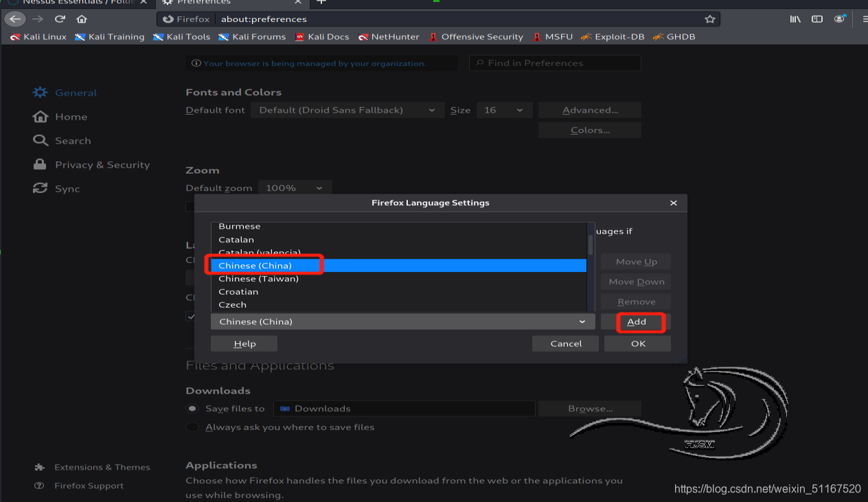Click the Advanced fonts button

coord(590,110)
